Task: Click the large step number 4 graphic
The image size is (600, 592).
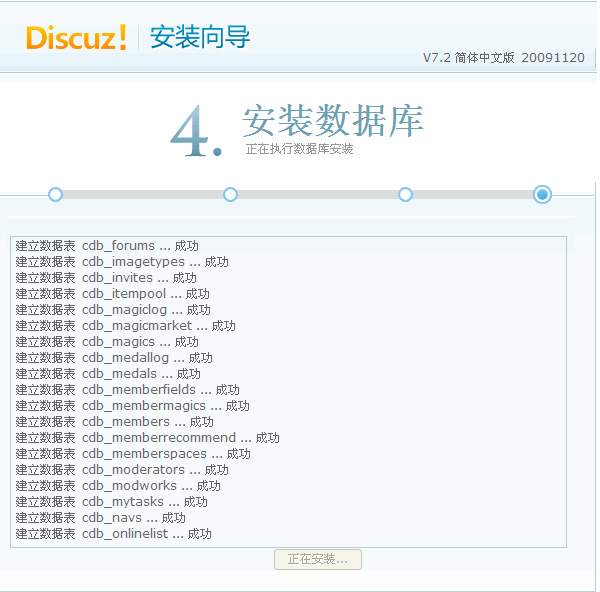Action: point(196,131)
